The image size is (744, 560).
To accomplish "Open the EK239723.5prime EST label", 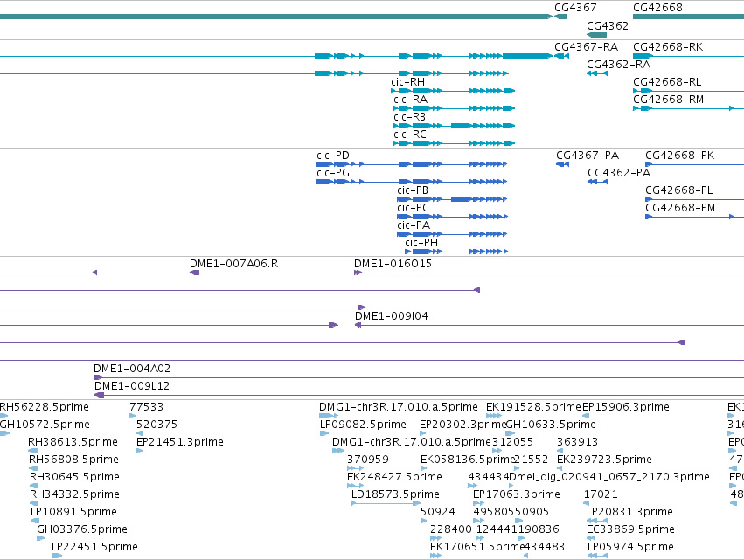I will tap(604, 460).
